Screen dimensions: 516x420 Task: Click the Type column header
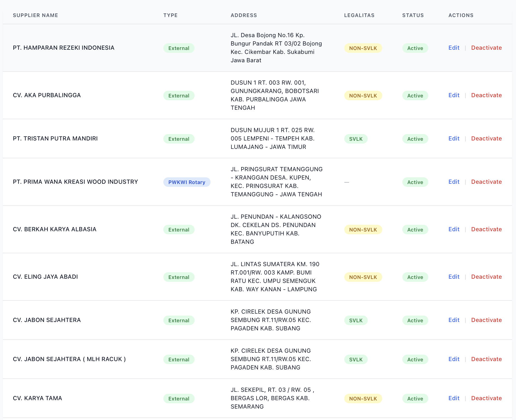tap(170, 15)
